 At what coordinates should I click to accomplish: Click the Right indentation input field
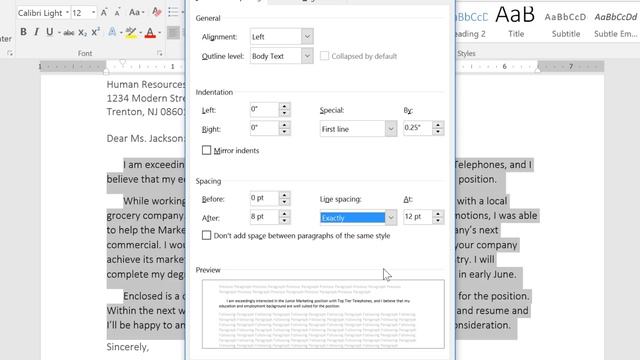pyautogui.click(x=264, y=128)
